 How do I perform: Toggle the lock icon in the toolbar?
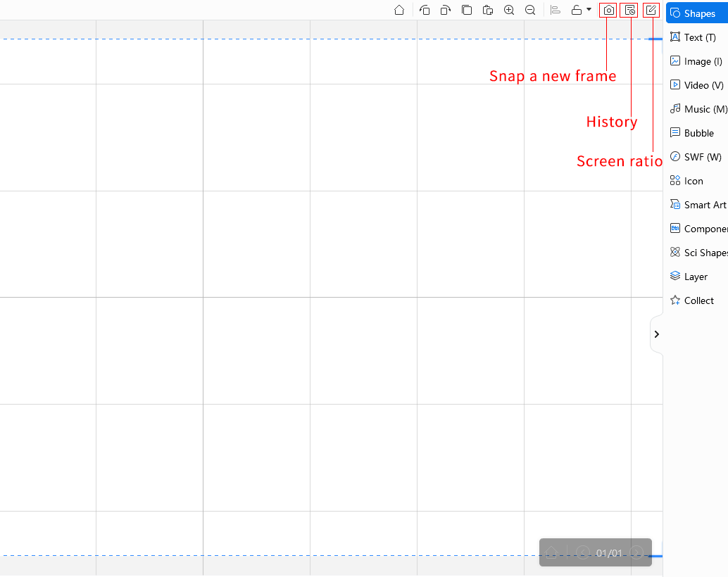click(576, 10)
